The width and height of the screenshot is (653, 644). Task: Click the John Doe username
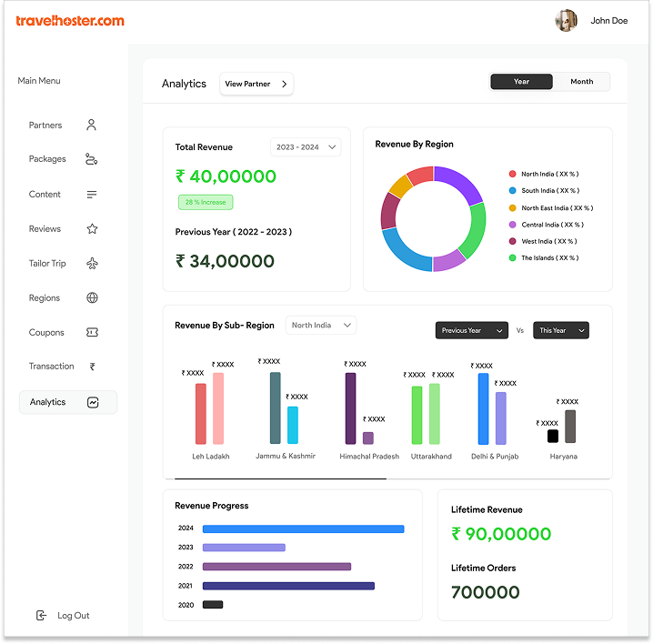click(608, 20)
